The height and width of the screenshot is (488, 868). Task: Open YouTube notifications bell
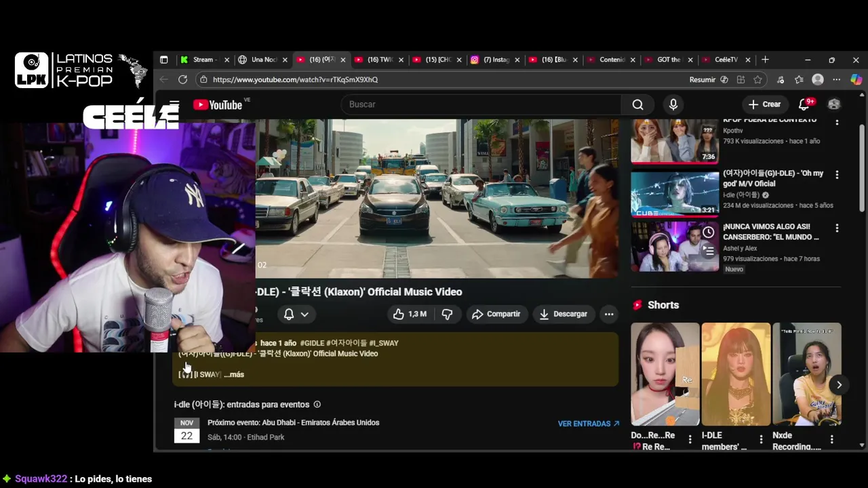pyautogui.click(x=804, y=104)
